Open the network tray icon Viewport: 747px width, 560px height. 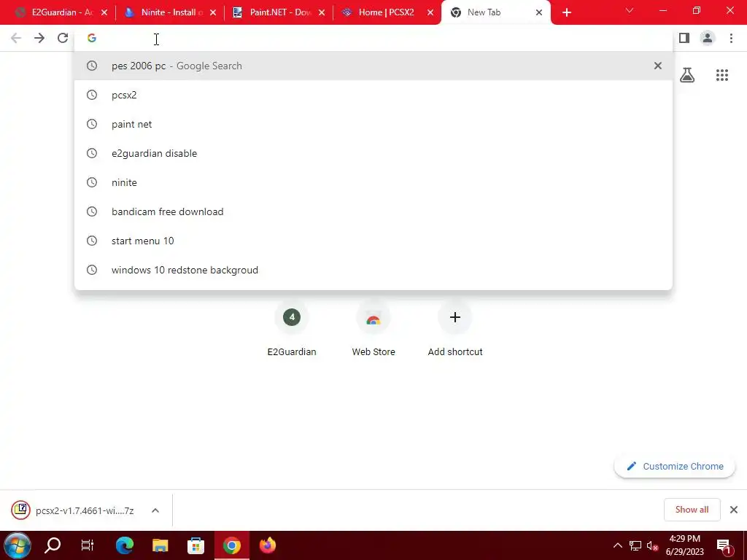pyautogui.click(x=635, y=545)
